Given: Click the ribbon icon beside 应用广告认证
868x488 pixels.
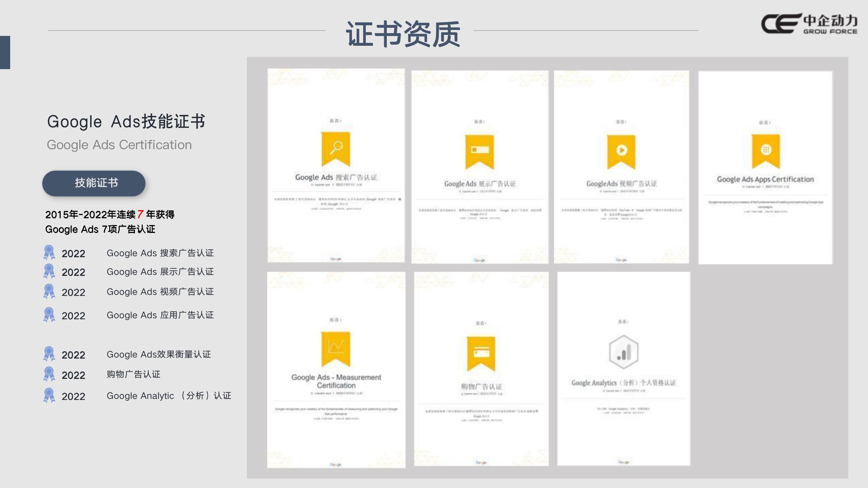Looking at the screenshot, I should [49, 314].
